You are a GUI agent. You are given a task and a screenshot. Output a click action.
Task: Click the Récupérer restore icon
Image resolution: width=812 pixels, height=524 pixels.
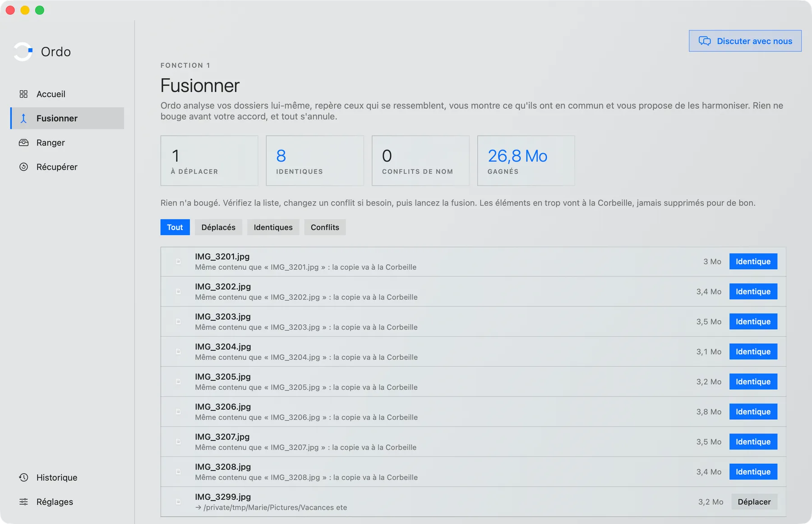click(23, 167)
